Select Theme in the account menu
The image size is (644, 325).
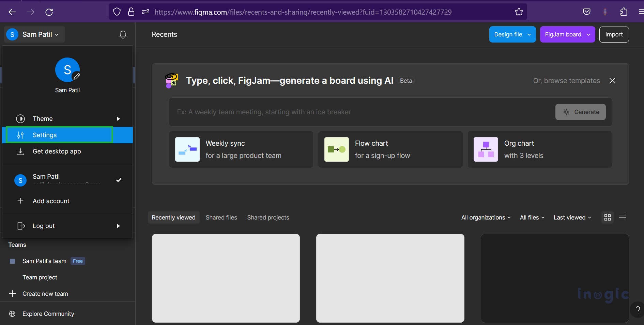[67, 119]
